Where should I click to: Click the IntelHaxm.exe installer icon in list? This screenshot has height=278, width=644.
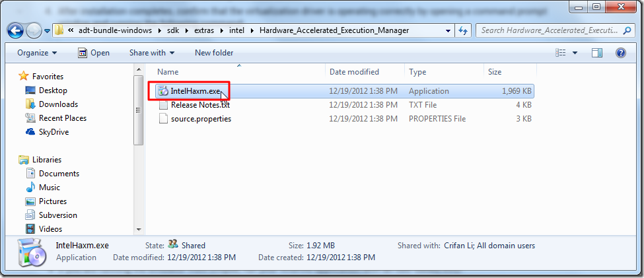tap(163, 91)
